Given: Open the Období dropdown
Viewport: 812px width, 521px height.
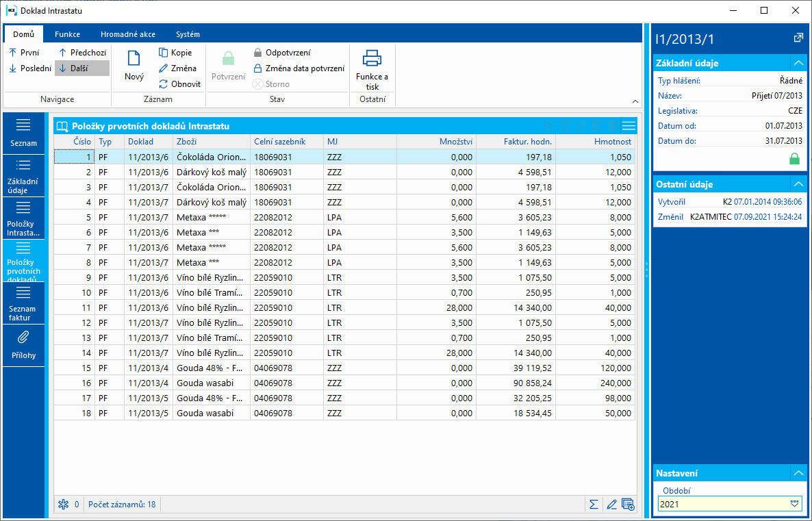Looking at the screenshot, I should pos(794,503).
